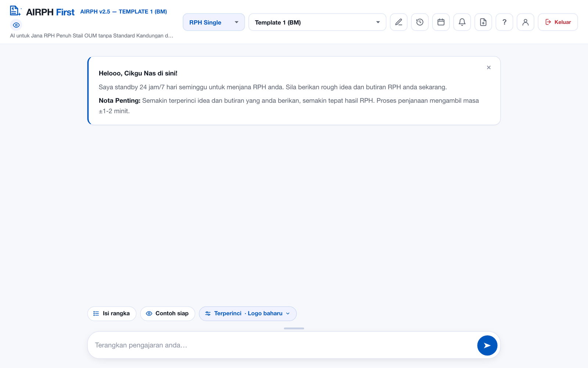Image resolution: width=588 pixels, height=368 pixels.
Task: Click the add document icon
Action: (x=483, y=22)
